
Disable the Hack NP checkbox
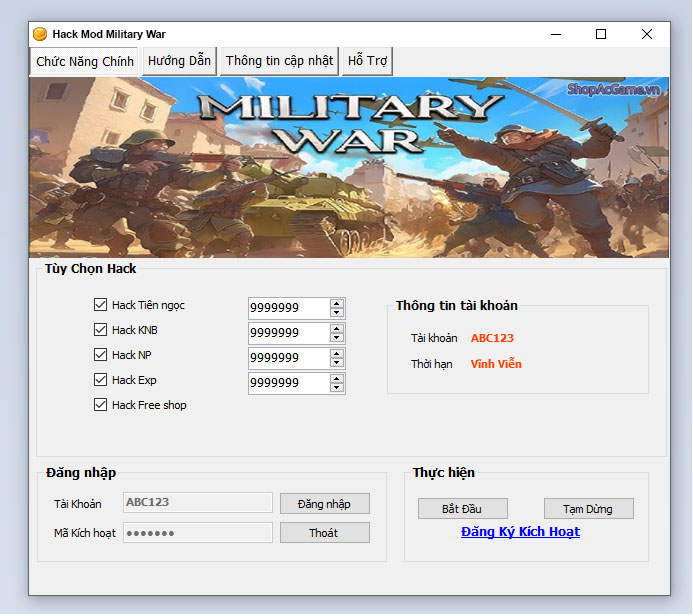pyautogui.click(x=100, y=355)
